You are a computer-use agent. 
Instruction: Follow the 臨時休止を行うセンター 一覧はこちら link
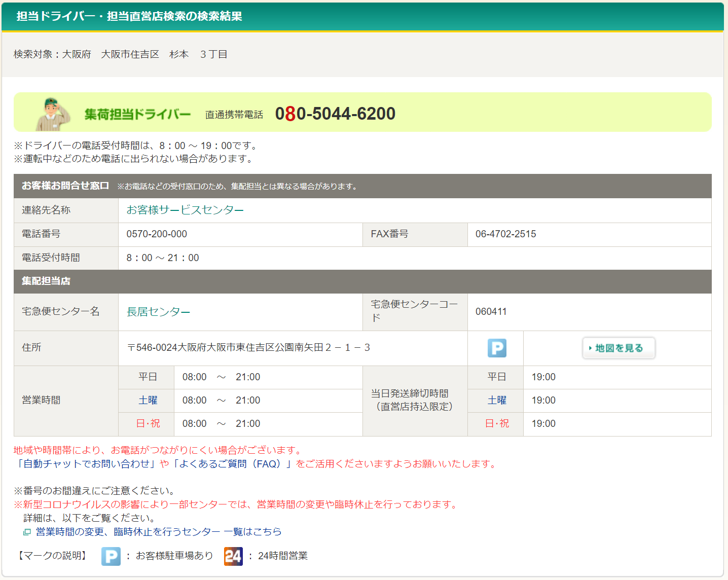click(x=158, y=532)
